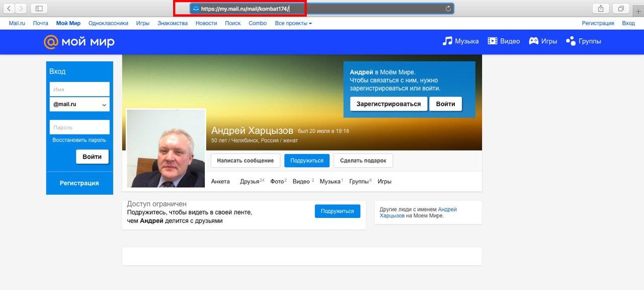Open Поиск in the top navigation
The image size is (644, 290).
[233, 23]
